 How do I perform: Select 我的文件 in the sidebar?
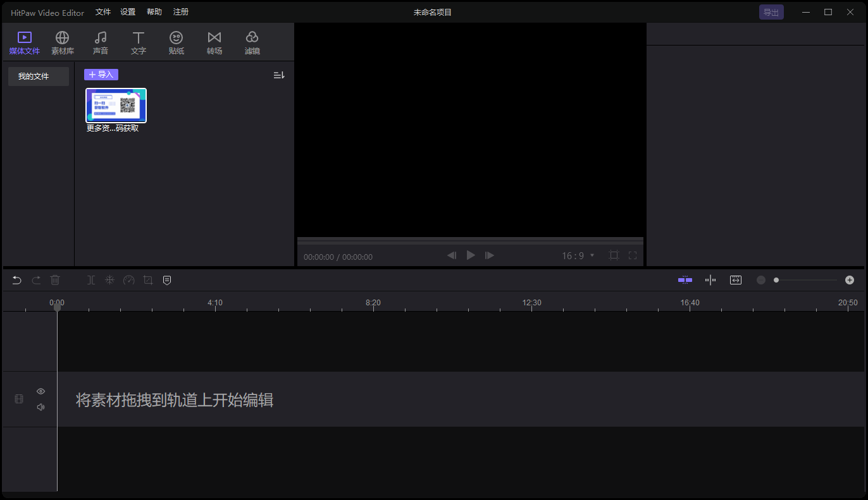tap(39, 76)
